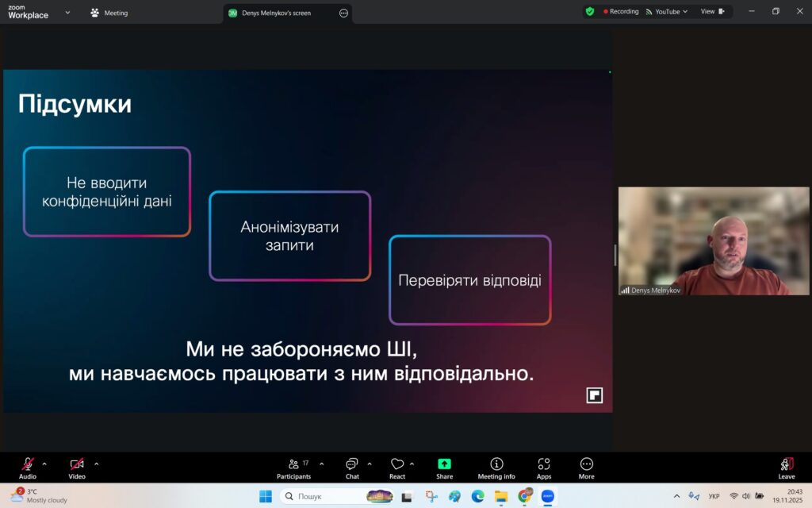
Task: Open the View layout menu
Action: [712, 12]
